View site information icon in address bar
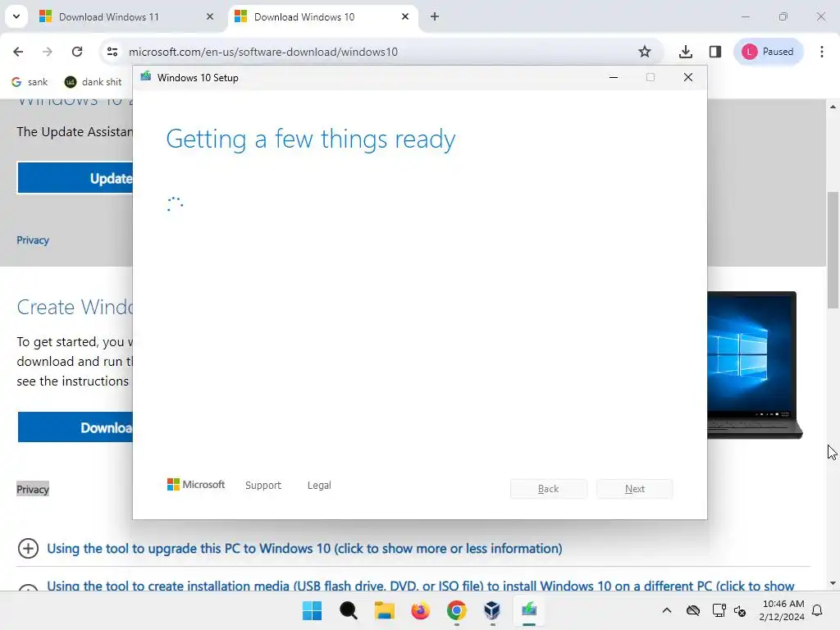The image size is (840, 630). point(112,52)
